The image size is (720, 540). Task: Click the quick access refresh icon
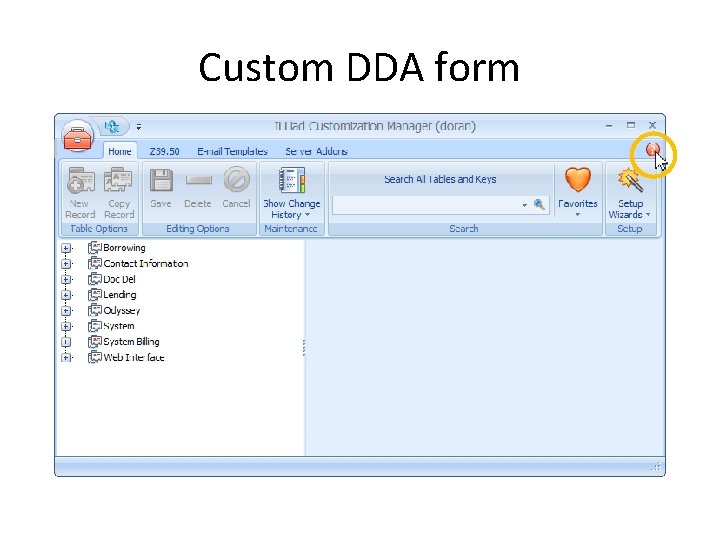pyautogui.click(x=112, y=126)
